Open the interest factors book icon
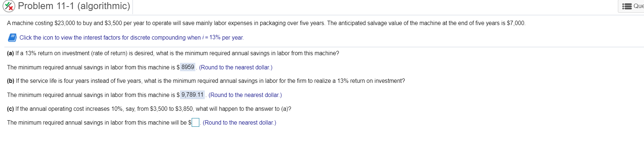The width and height of the screenshot is (644, 166). [12, 37]
